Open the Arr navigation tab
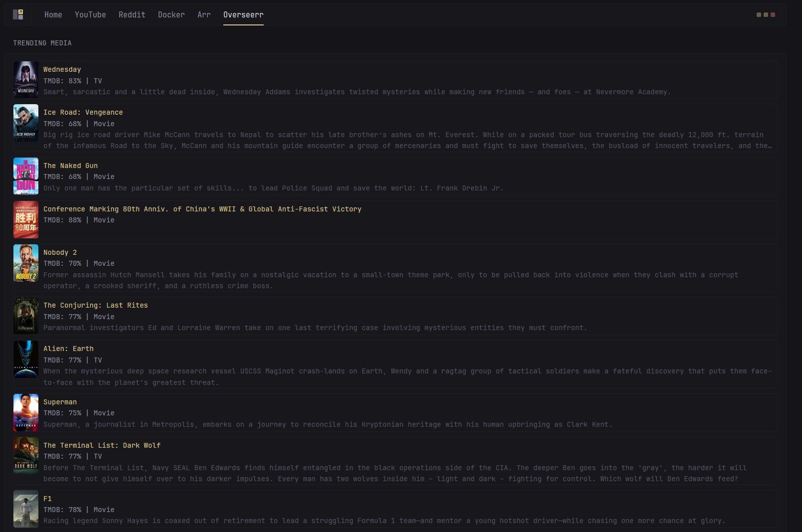Screen dimensions: 802x532 tap(204, 14)
